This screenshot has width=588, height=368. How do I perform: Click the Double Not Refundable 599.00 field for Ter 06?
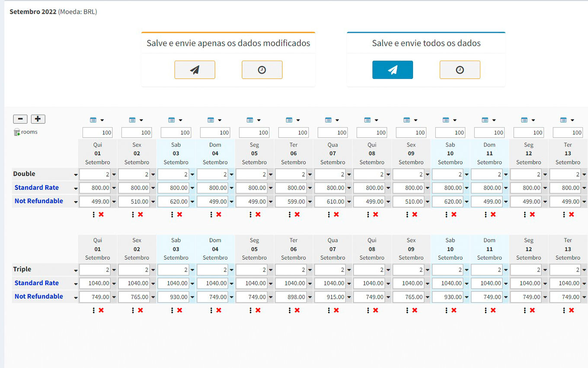[291, 201]
